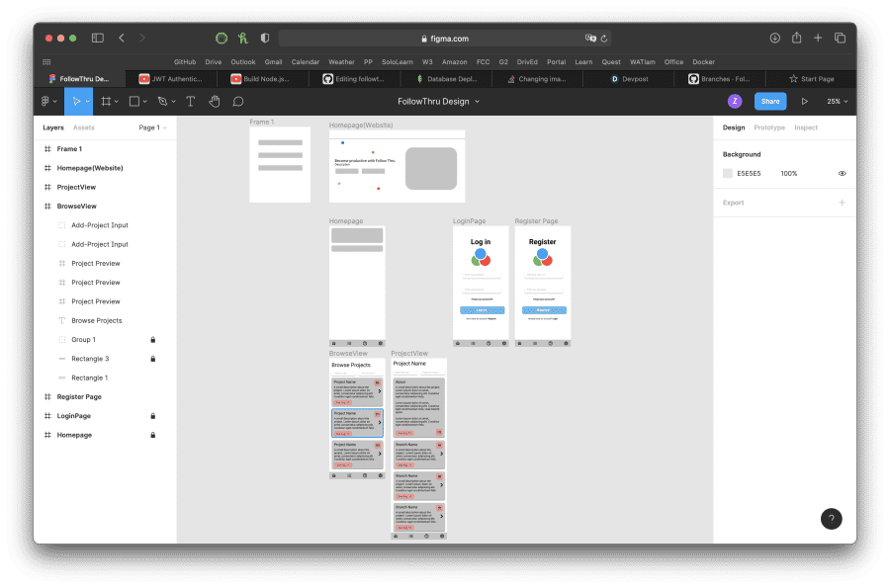Select the ProjectView layer
This screenshot has width=890, height=588.
(x=76, y=187)
